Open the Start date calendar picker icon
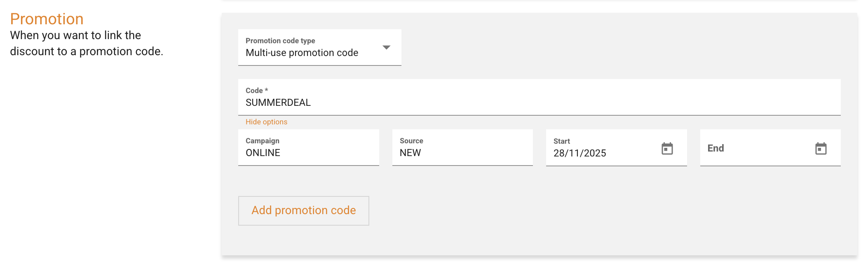Screen dimensions: 868x266 click(x=667, y=149)
